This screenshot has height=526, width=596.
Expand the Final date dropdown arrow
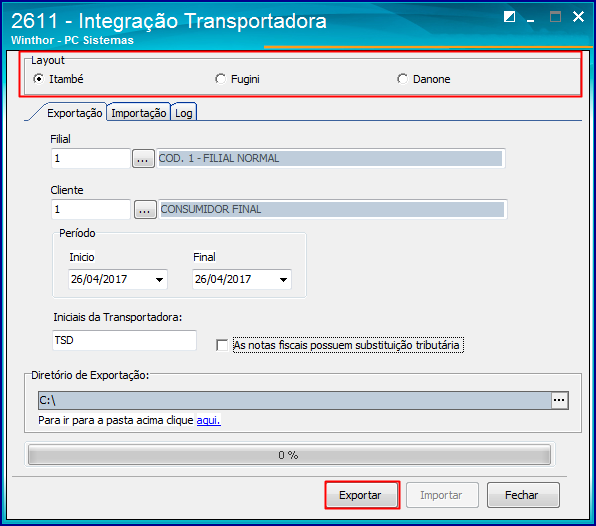point(284,280)
